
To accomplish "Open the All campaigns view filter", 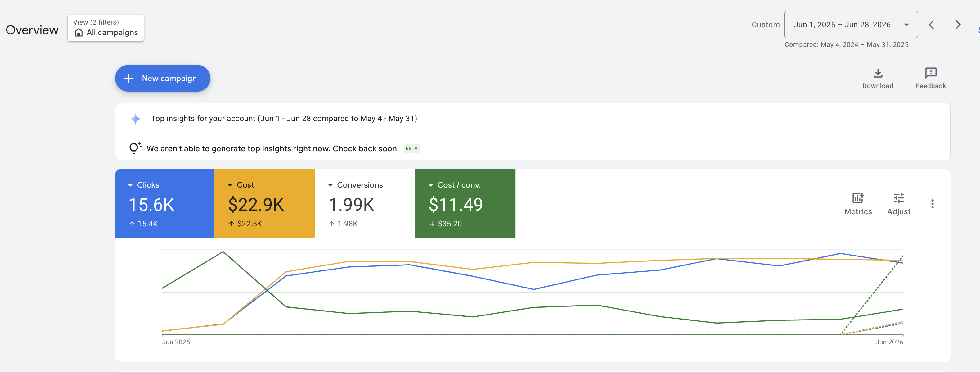I will [x=106, y=28].
